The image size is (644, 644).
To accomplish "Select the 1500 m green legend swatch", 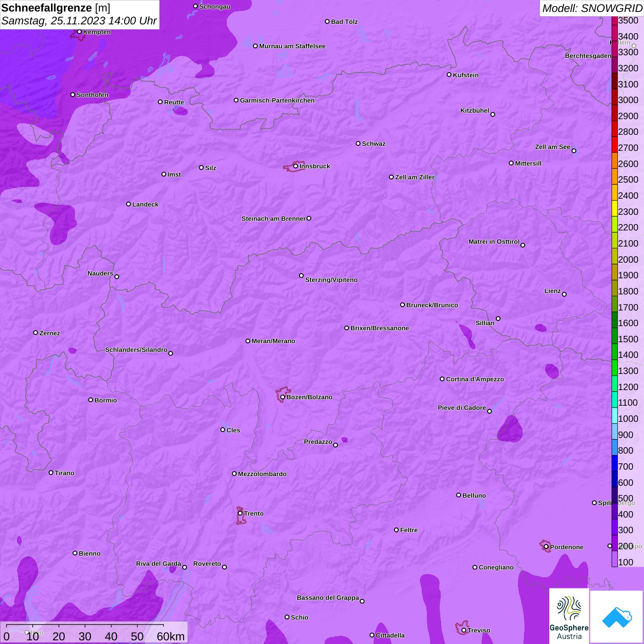I will pos(615,336).
